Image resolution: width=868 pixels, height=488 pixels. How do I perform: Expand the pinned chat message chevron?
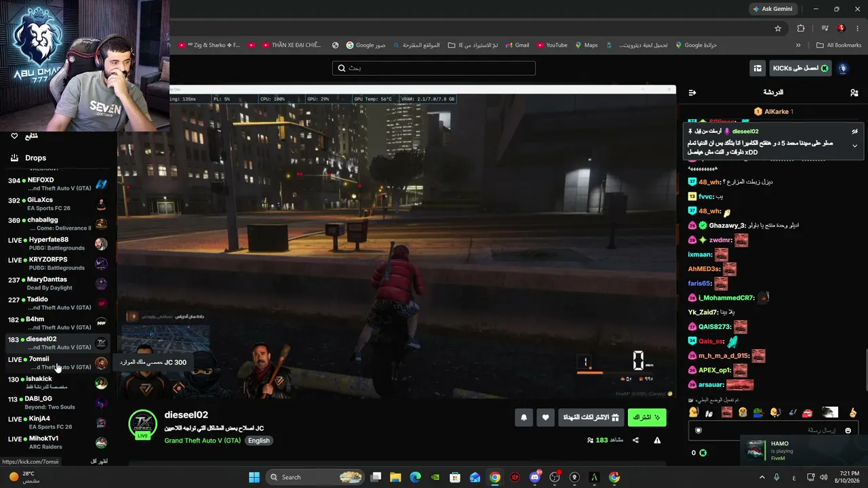[854, 146]
